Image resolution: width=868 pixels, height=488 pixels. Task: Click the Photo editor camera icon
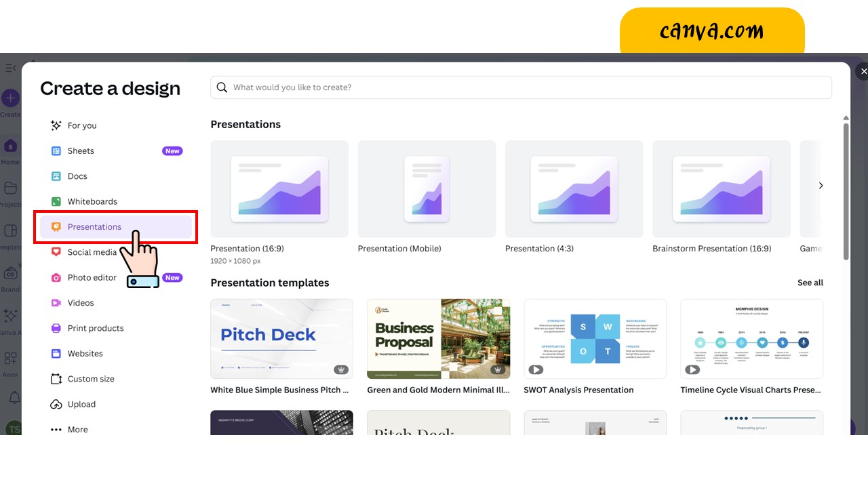click(56, 278)
